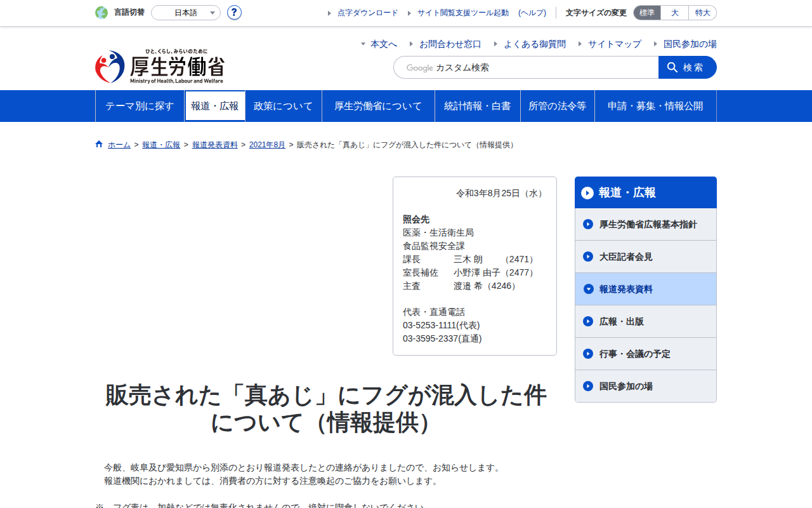Image resolution: width=812 pixels, height=508 pixels.
Task: Click サイト閲覧支援ツール起動 link
Action: coord(463,13)
